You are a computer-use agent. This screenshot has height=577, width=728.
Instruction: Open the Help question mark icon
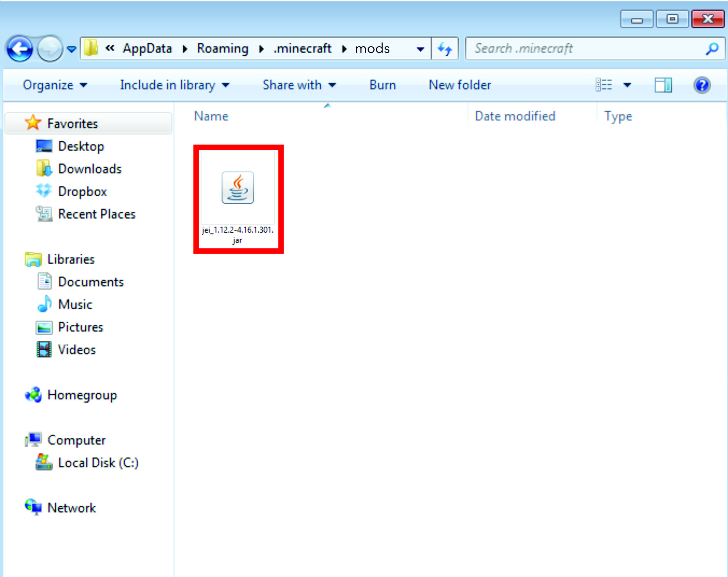pyautogui.click(x=702, y=85)
